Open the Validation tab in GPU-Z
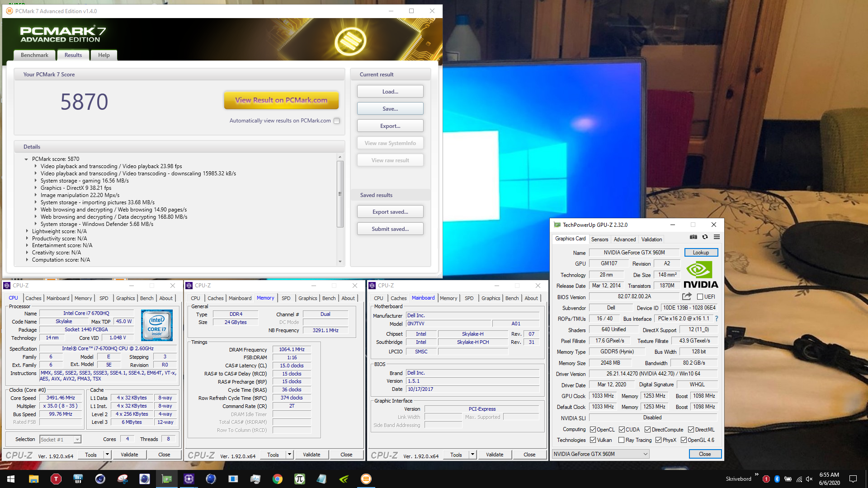This screenshot has width=868, height=488. (651, 239)
